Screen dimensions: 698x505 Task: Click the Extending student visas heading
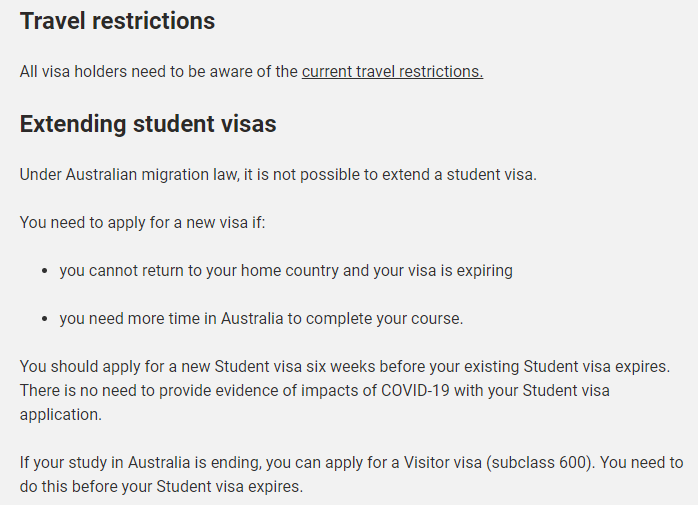point(148,124)
